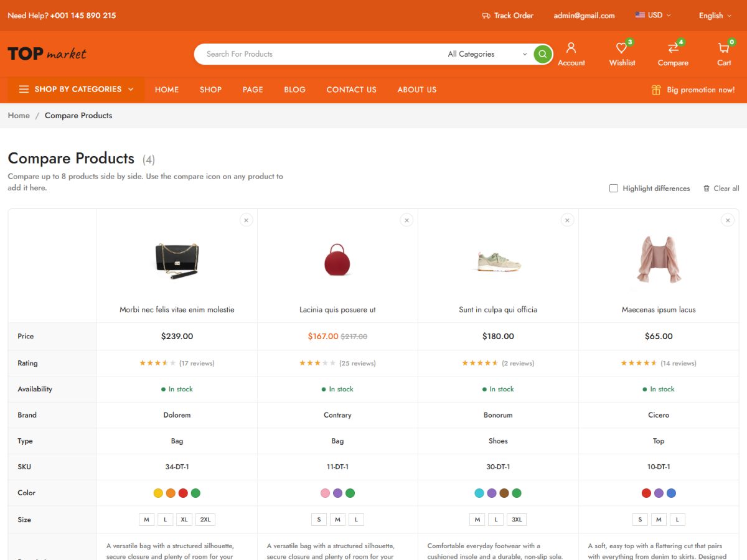
Task: Open product title Morbi nec felis vitae enim molestie
Action: [x=177, y=310]
